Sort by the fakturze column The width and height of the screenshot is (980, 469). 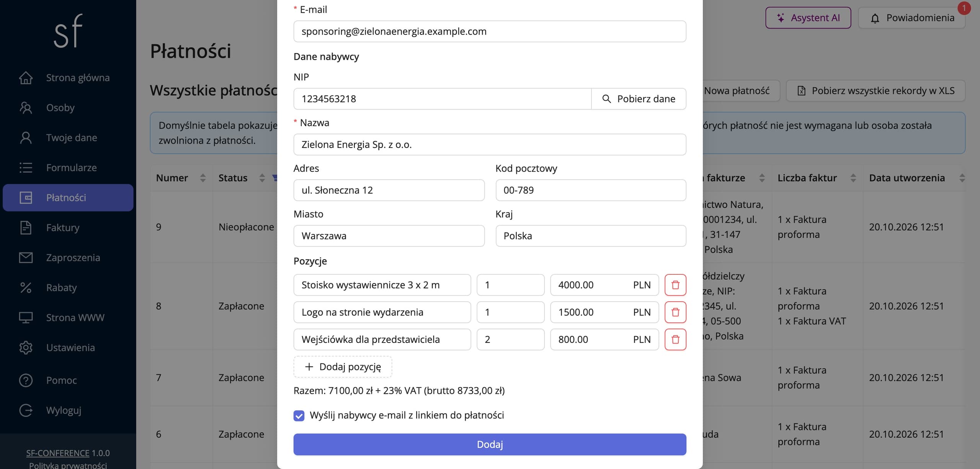762,178
